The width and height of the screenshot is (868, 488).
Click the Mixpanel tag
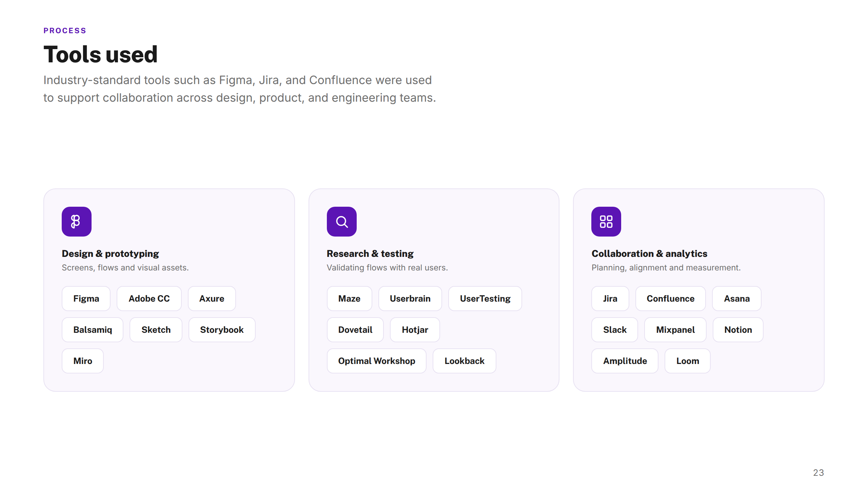coord(675,330)
